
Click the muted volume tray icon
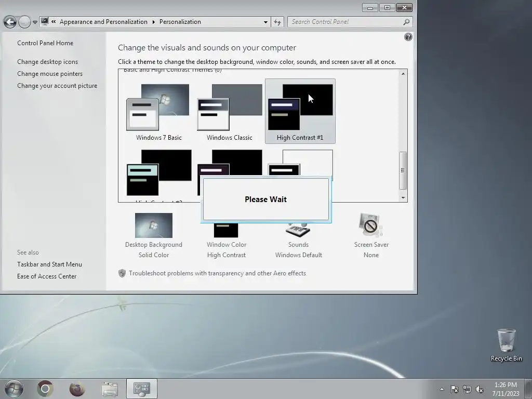click(x=480, y=389)
